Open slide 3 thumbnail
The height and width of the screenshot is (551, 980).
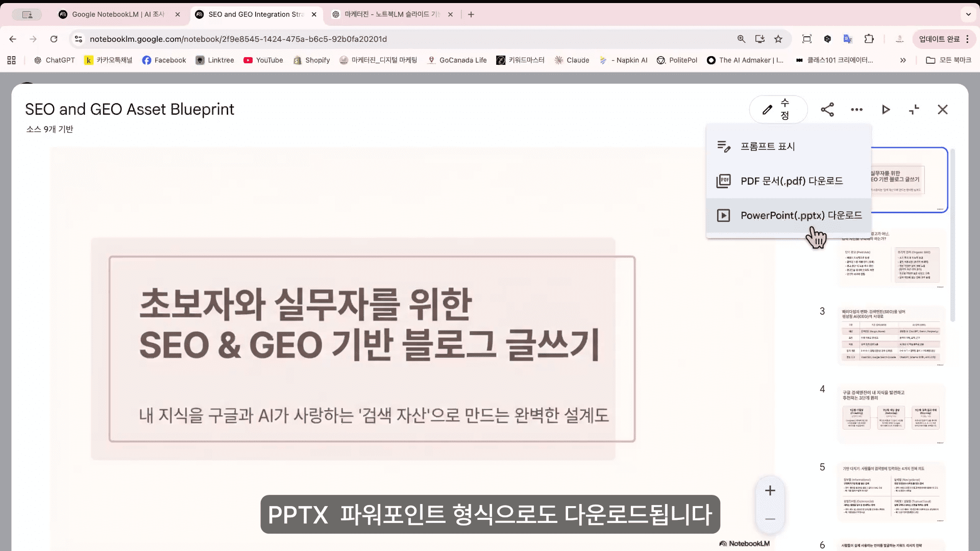pos(891,335)
